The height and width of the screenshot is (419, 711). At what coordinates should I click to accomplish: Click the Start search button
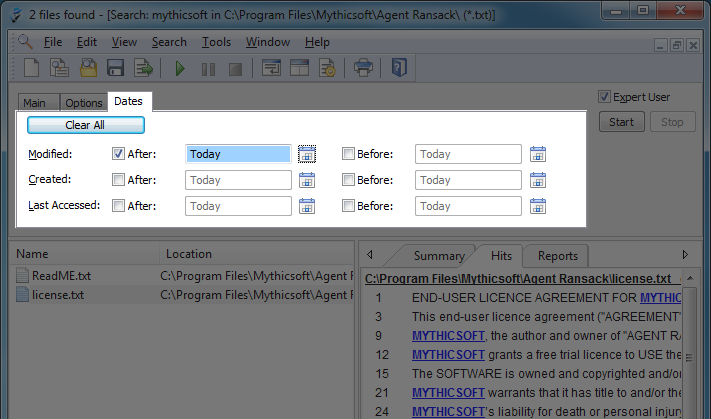[x=621, y=122]
